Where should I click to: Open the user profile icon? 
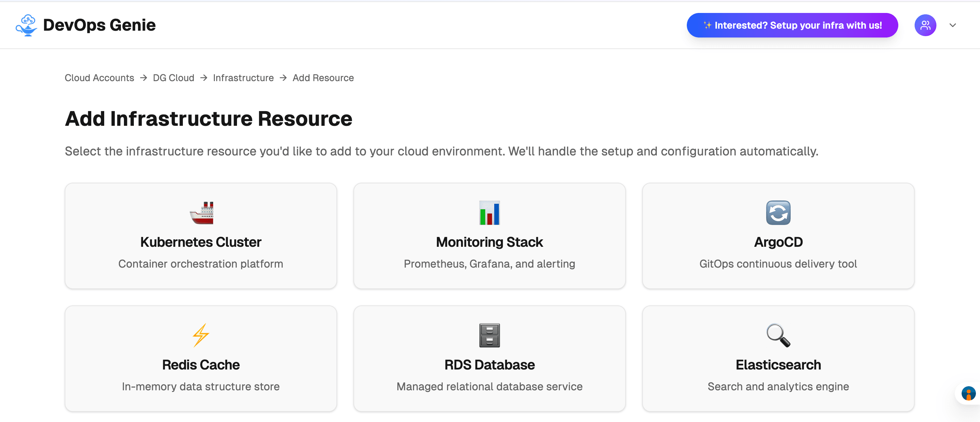[925, 25]
